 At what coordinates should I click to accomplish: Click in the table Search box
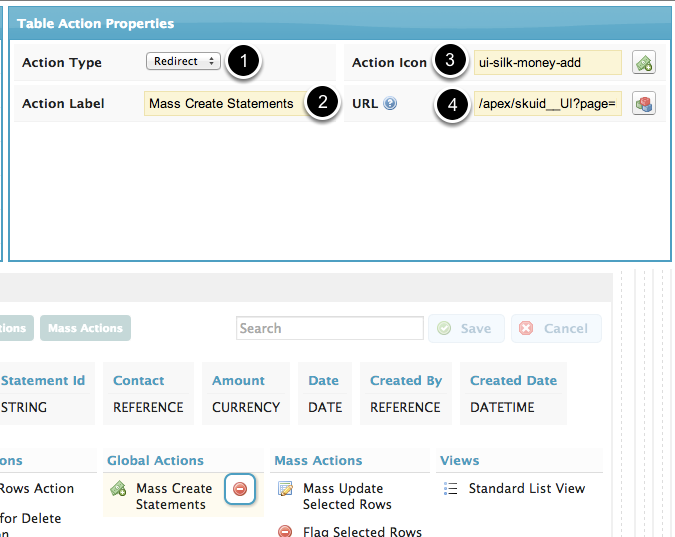pos(330,328)
